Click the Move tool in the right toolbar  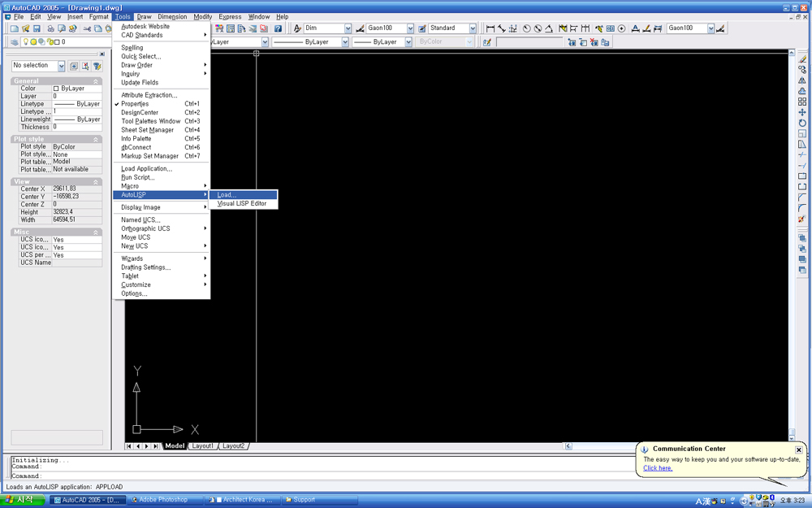click(802, 112)
